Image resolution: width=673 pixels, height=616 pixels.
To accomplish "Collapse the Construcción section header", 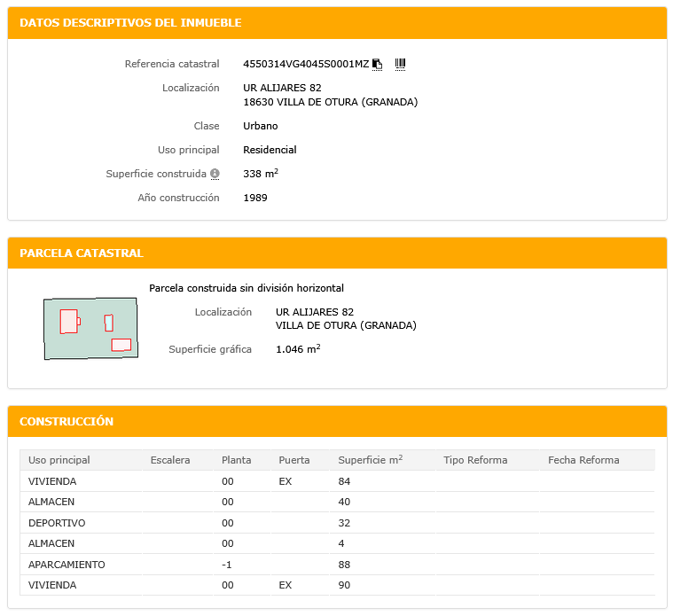I will 337,422.
